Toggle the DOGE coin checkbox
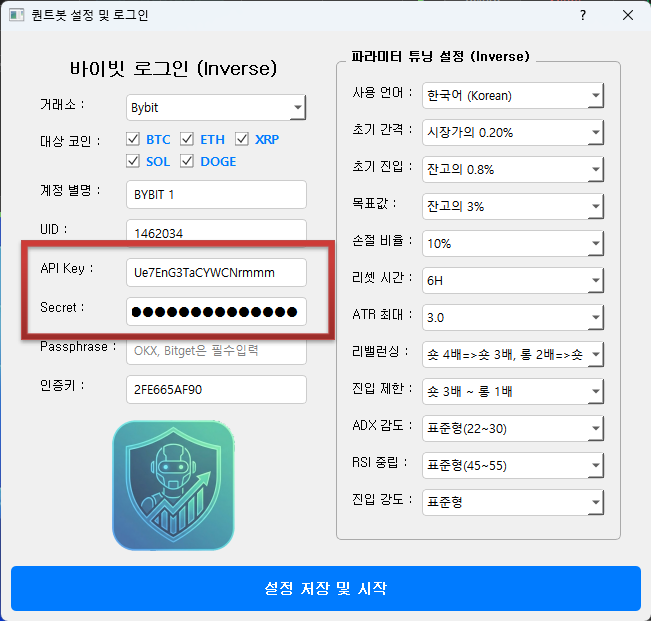 (x=188, y=161)
